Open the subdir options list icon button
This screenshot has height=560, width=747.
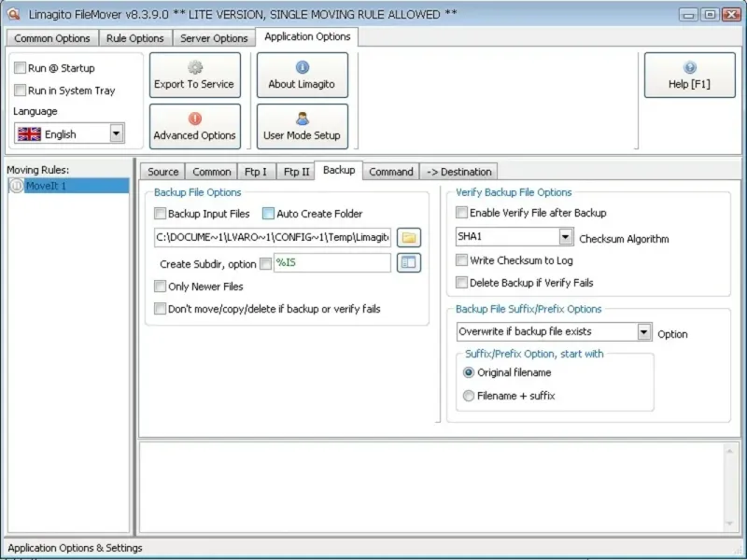409,262
